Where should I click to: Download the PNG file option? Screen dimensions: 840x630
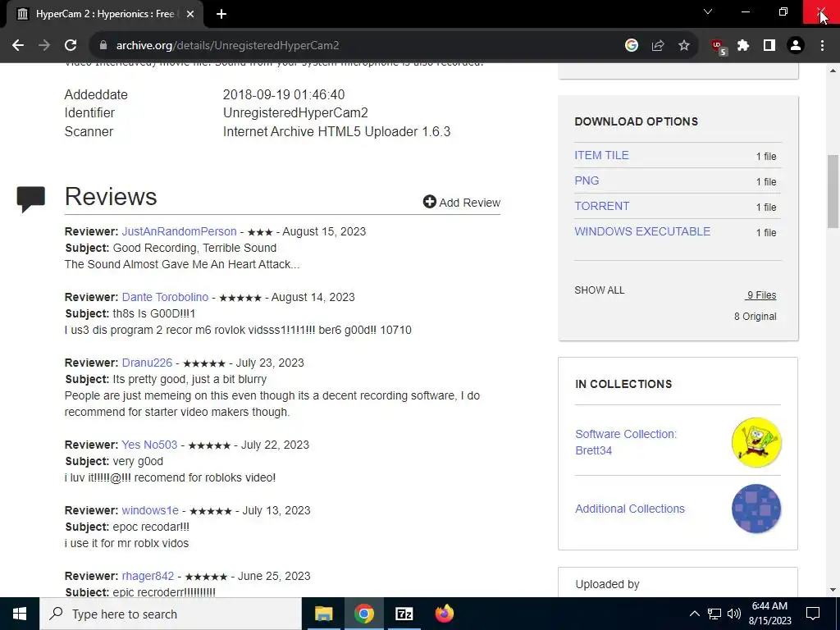(x=587, y=180)
